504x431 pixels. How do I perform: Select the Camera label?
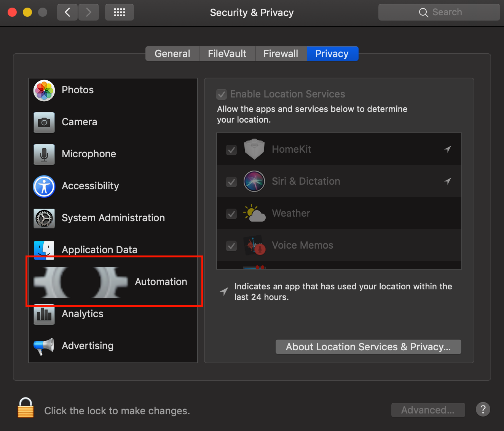[80, 122]
